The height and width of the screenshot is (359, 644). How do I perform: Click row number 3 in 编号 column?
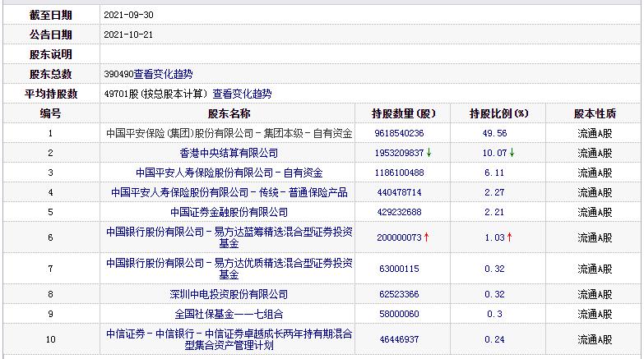[50, 173]
